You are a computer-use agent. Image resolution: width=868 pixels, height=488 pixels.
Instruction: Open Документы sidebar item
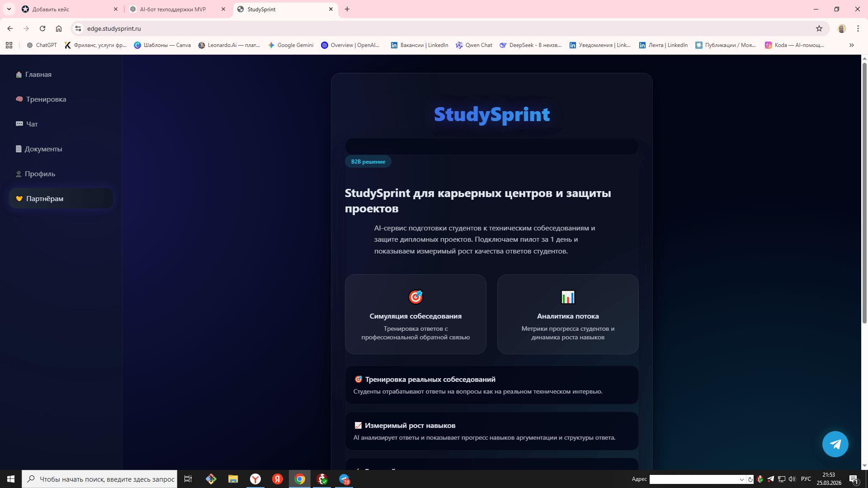[x=43, y=149]
